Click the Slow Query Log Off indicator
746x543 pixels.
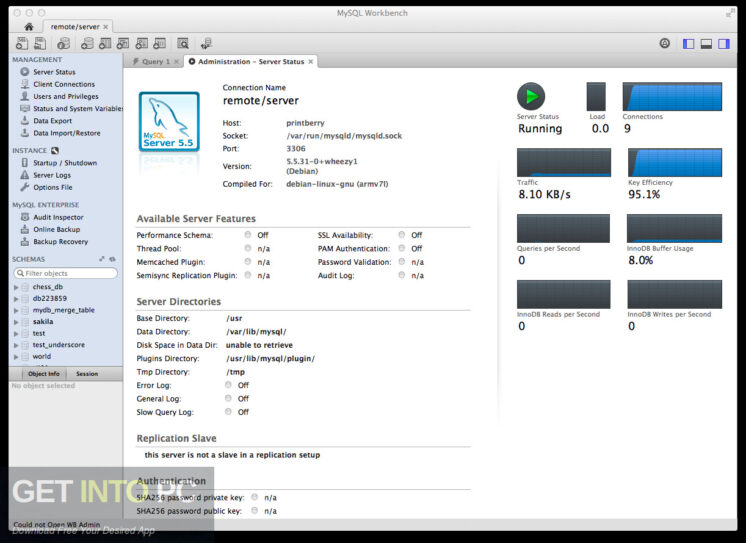[x=228, y=411]
